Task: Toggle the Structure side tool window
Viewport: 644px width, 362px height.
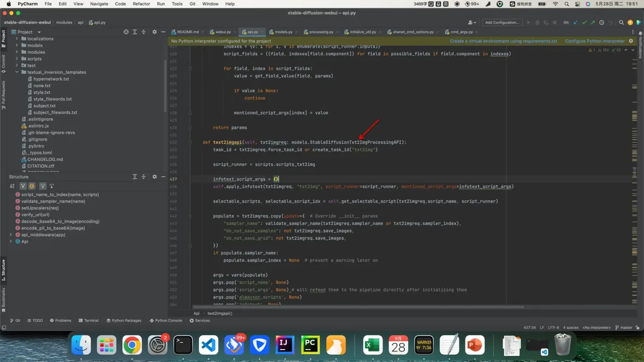Action: 3,270
